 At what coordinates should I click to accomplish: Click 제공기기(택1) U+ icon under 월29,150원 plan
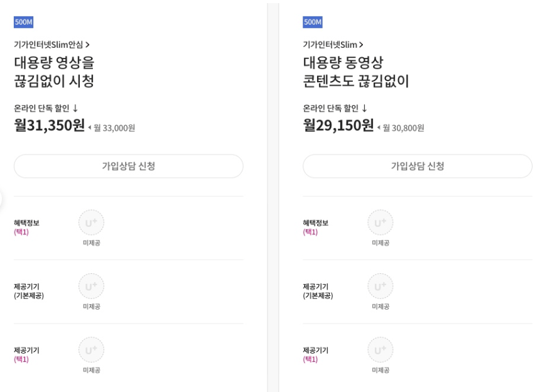tap(380, 350)
